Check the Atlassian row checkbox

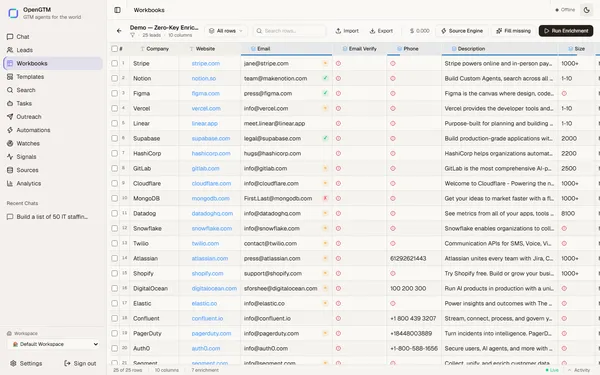click(114, 258)
